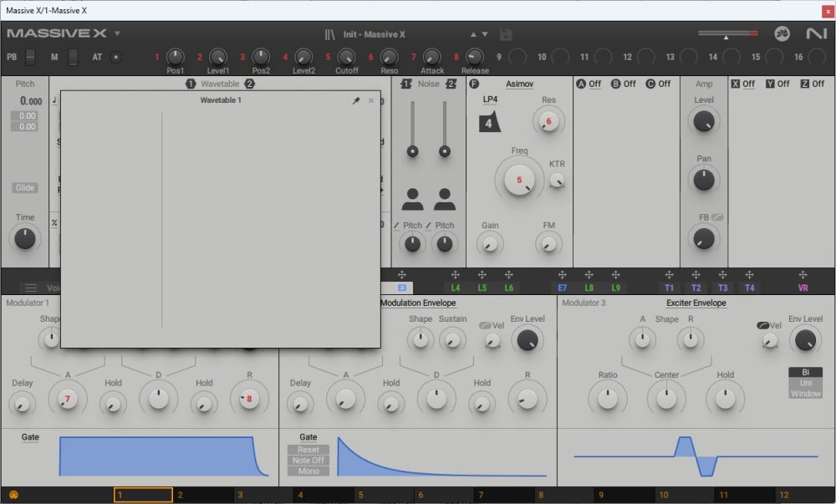Select the E3 modulator tab

(x=401, y=288)
